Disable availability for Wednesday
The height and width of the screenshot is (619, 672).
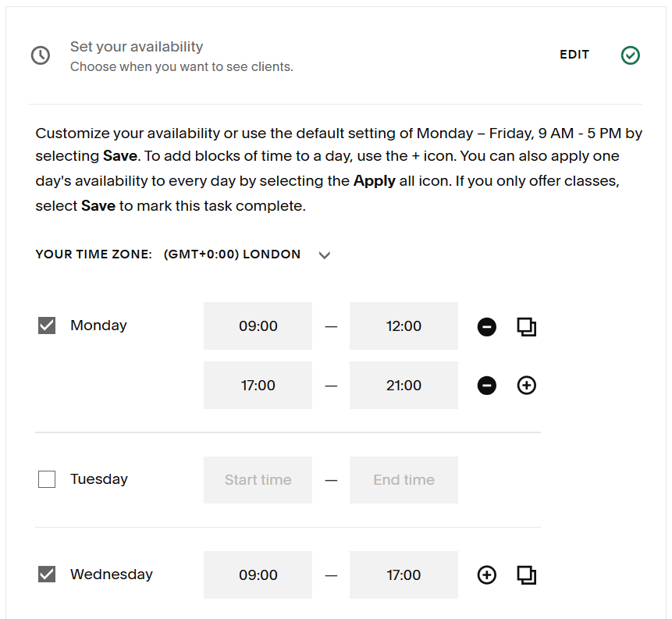coord(47,574)
